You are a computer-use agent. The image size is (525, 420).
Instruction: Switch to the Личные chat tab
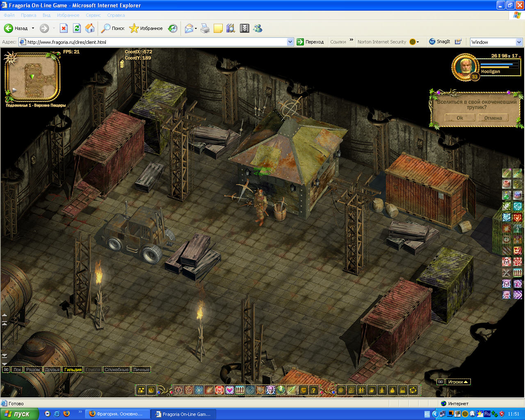coord(141,370)
